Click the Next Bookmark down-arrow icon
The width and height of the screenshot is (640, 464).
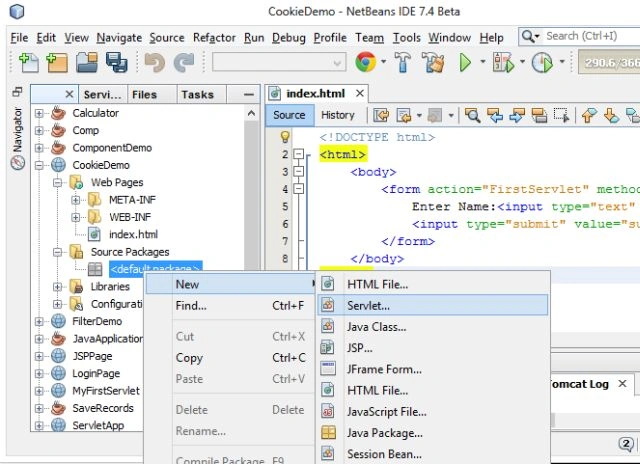pyautogui.click(x=611, y=115)
